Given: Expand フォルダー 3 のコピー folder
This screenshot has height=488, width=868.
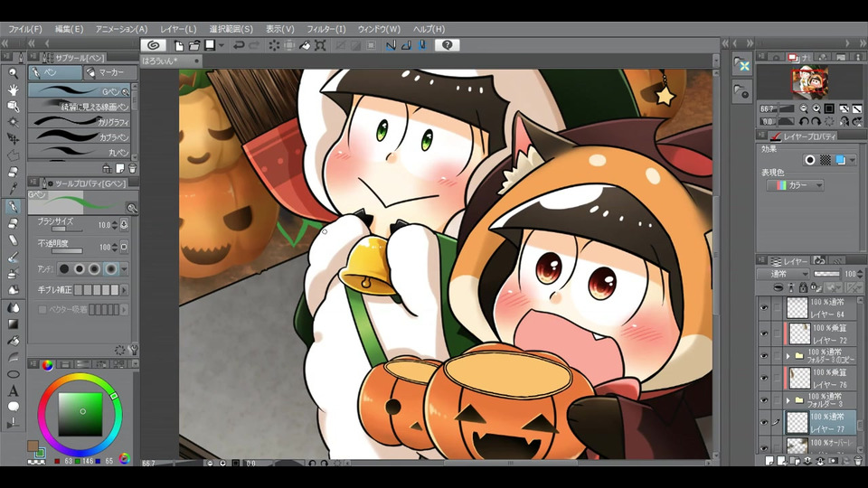Looking at the screenshot, I should pyautogui.click(x=788, y=356).
